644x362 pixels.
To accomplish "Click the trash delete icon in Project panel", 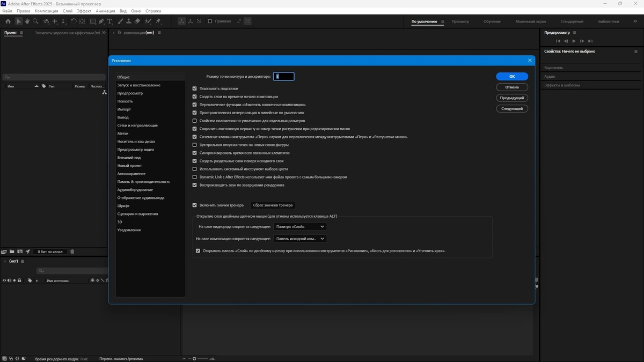I will coord(72,252).
